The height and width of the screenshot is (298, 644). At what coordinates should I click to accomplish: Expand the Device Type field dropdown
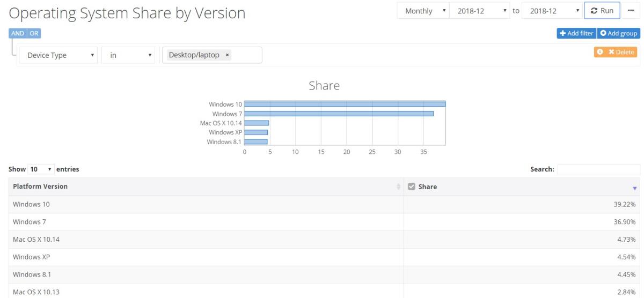pos(58,55)
